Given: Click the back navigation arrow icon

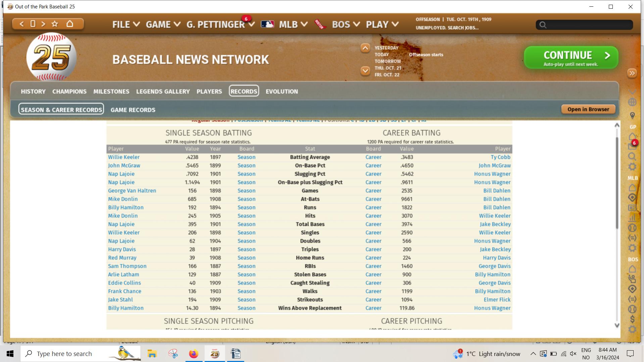Looking at the screenshot, I should pyautogui.click(x=21, y=24).
